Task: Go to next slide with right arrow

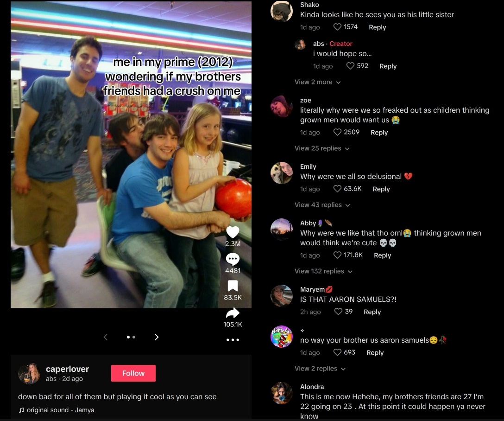Action: pos(157,337)
